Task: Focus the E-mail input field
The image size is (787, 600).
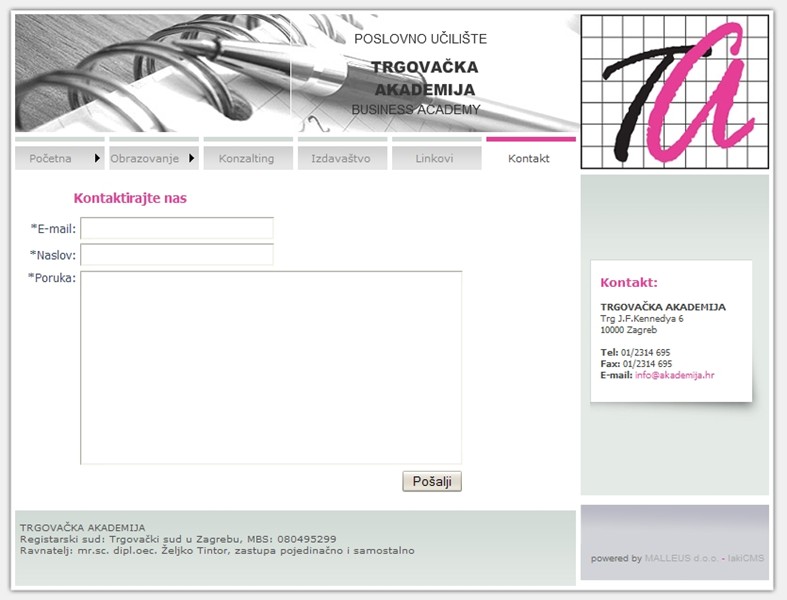Action: click(x=177, y=228)
